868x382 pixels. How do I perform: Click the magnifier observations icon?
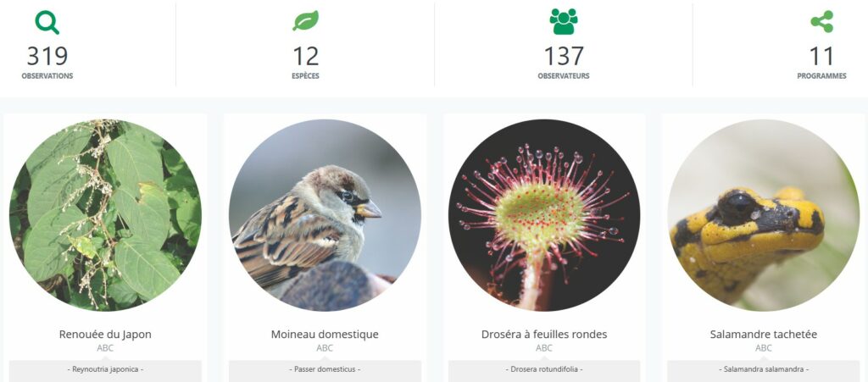47,23
